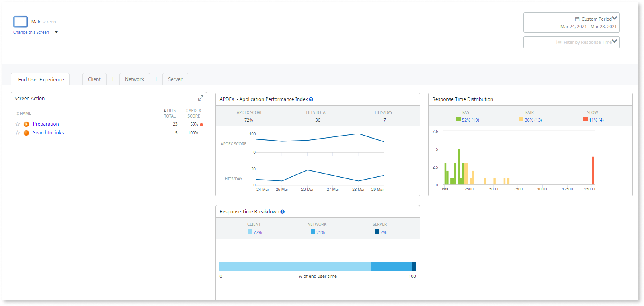This screenshot has height=306, width=644.
Task: Click the FAST 52% (19) link
Action: click(470, 120)
